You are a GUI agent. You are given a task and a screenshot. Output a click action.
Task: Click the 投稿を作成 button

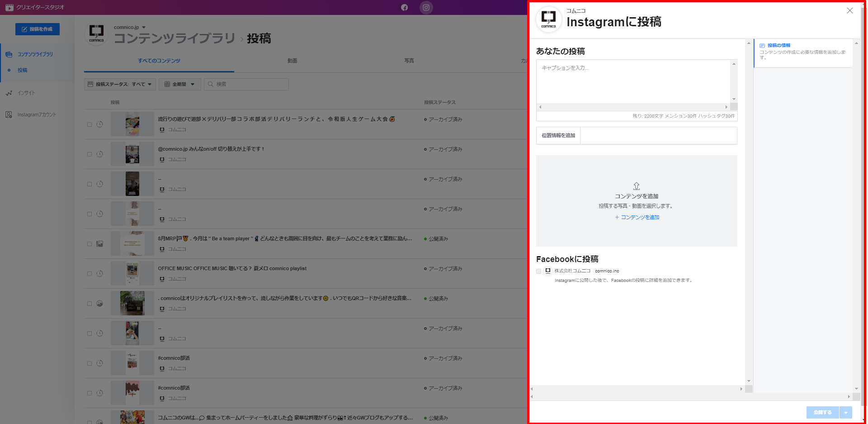pyautogui.click(x=38, y=29)
